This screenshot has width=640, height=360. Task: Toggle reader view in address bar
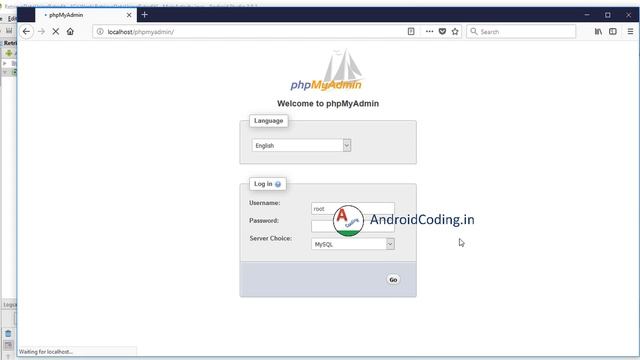(411, 31)
